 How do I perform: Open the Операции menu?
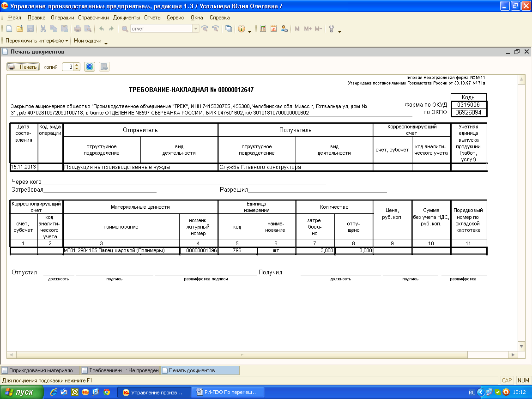coord(62,18)
